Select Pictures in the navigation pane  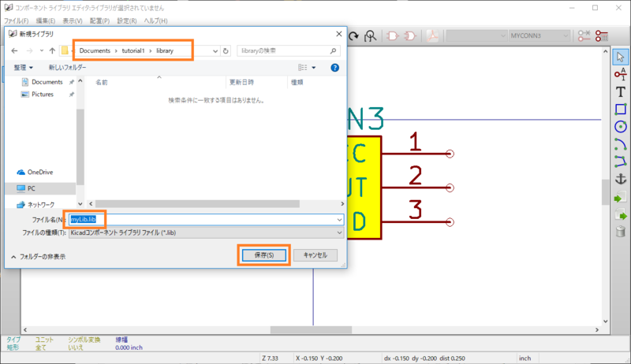(43, 95)
